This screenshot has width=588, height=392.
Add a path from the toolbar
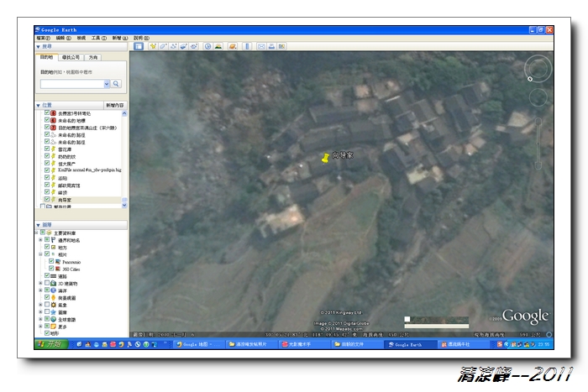173,46
